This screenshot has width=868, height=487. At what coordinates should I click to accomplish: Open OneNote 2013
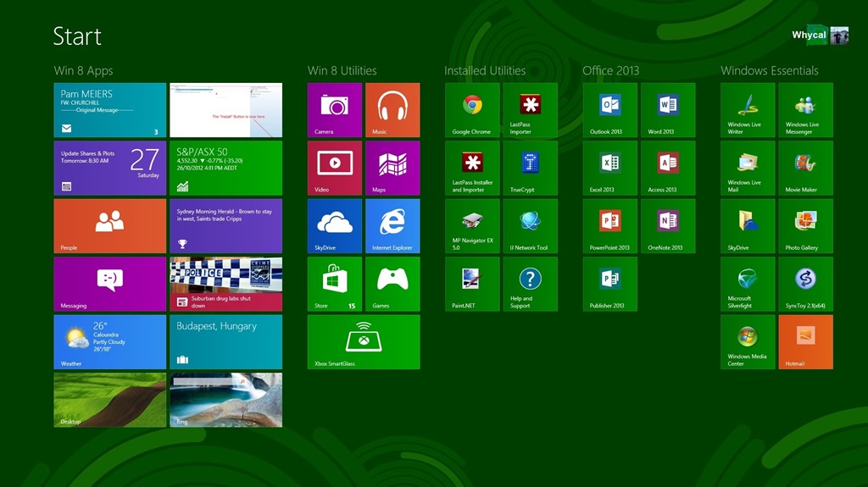(x=668, y=226)
